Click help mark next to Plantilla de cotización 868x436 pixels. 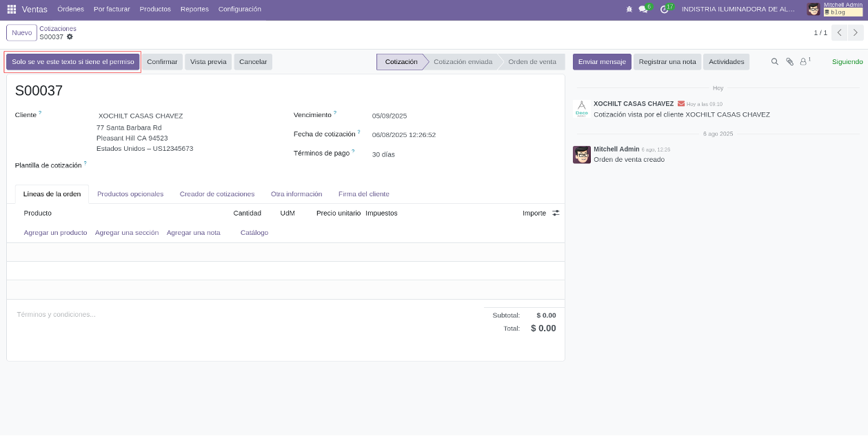pos(85,164)
